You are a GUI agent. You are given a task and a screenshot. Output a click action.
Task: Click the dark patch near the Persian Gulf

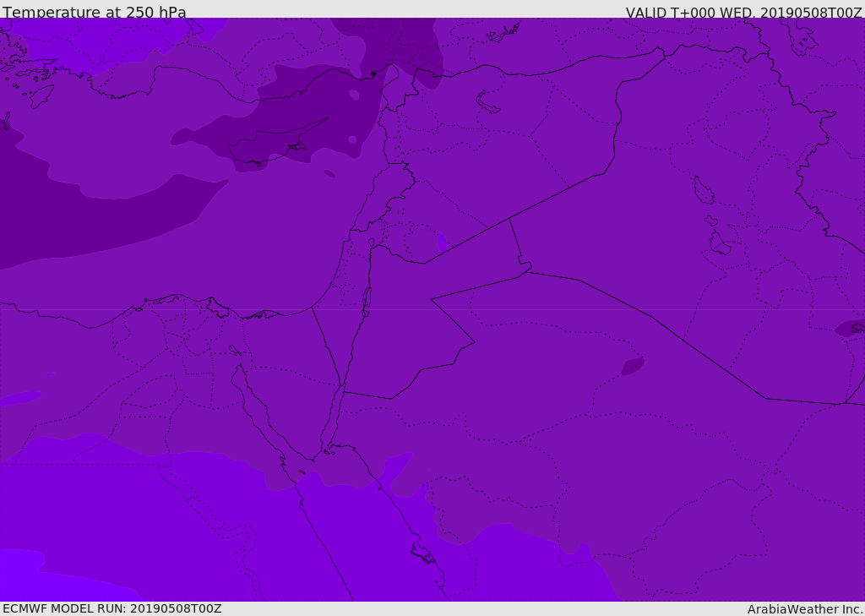[850, 328]
